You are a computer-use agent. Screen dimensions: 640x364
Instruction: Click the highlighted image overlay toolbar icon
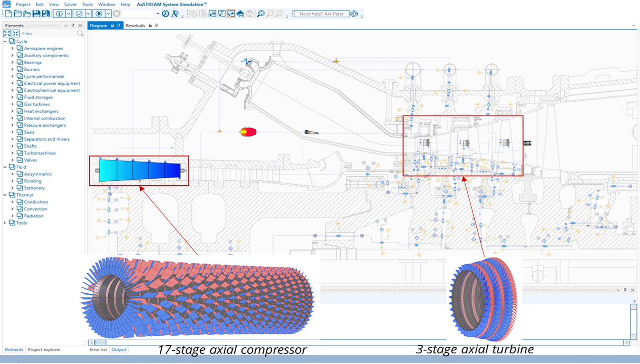click(231, 14)
